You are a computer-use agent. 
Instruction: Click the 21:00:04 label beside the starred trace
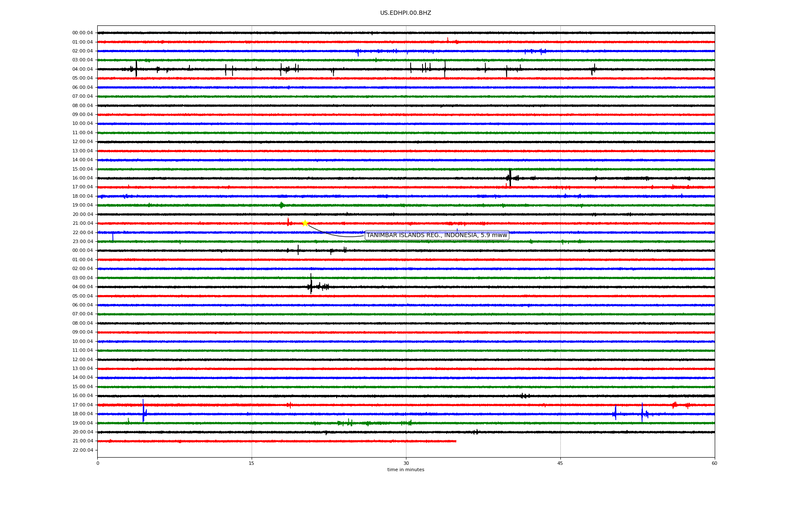pyautogui.click(x=82, y=224)
